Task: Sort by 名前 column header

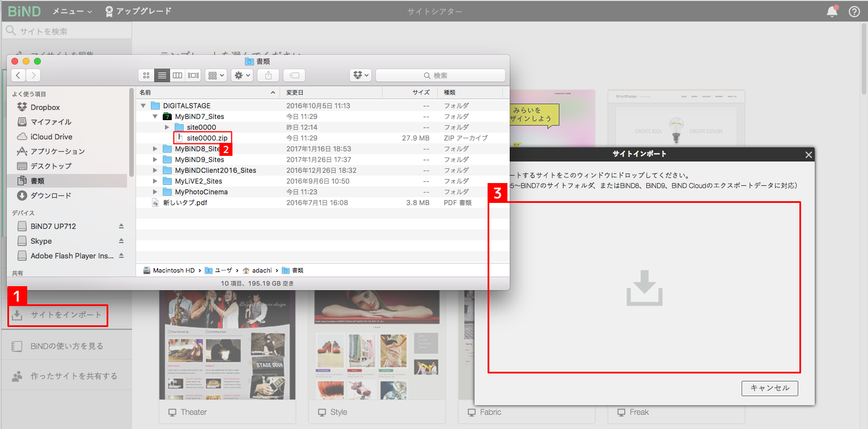Action: (x=208, y=92)
